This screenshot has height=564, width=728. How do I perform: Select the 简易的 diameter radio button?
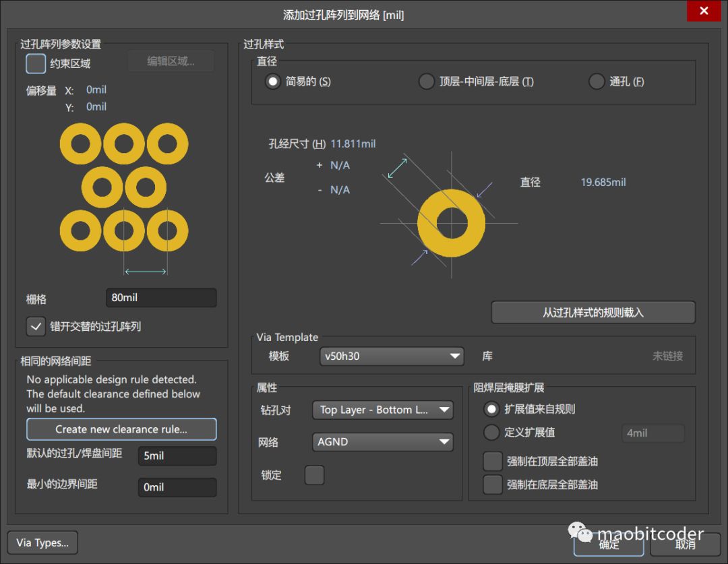click(x=273, y=82)
